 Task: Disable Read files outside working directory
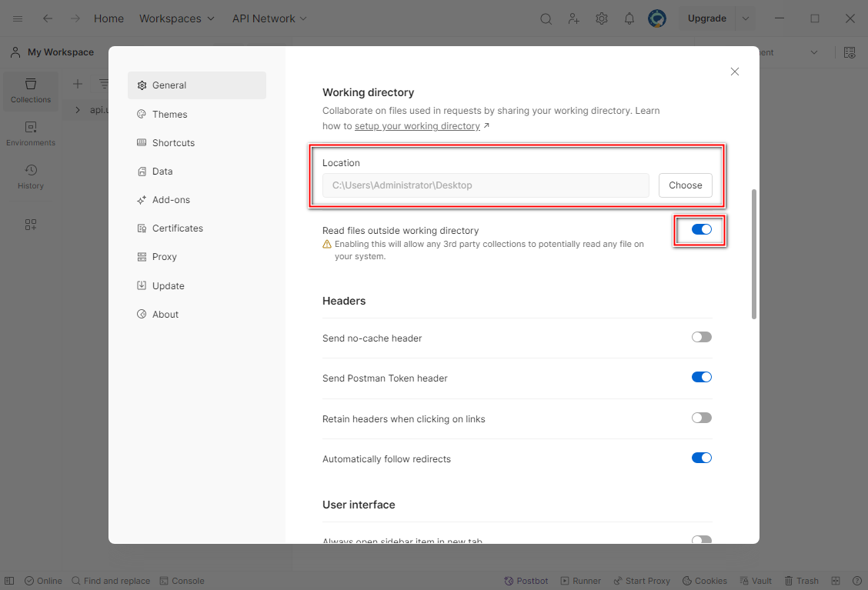click(701, 229)
